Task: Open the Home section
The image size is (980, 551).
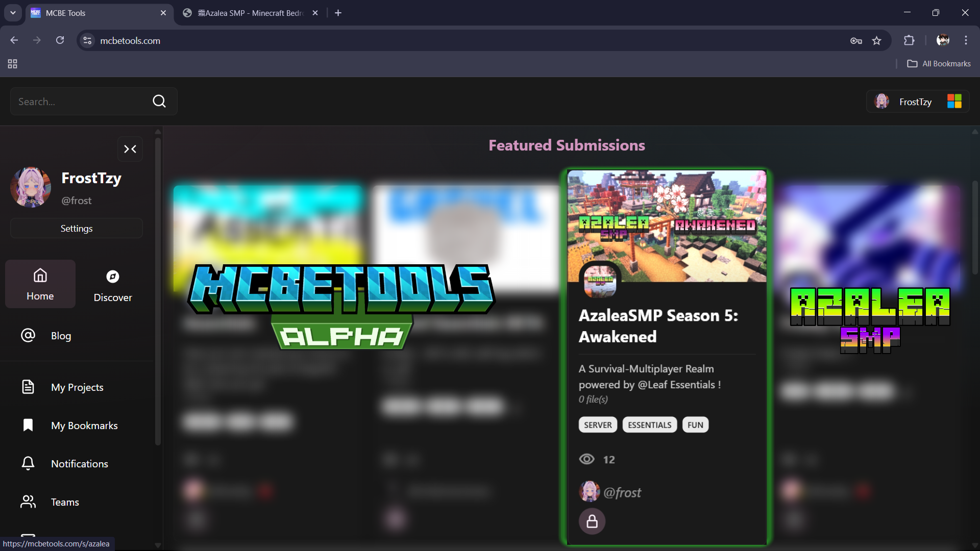Action: click(40, 284)
